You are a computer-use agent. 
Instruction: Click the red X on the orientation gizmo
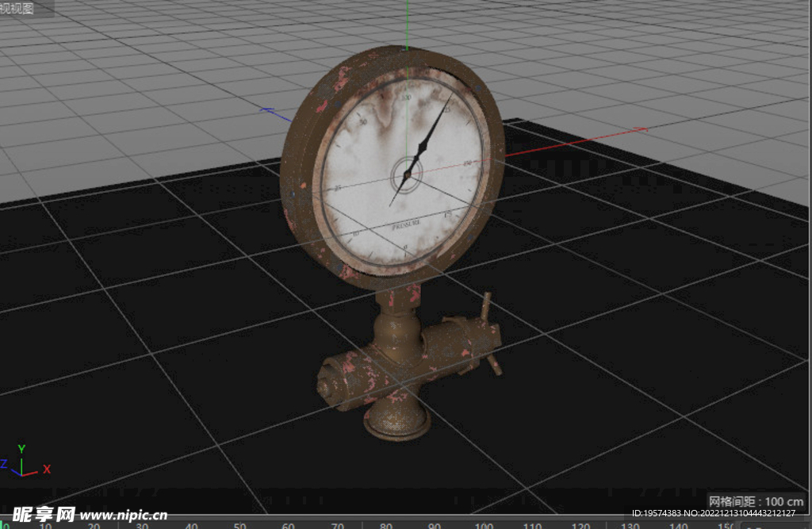pyautogui.click(x=47, y=469)
